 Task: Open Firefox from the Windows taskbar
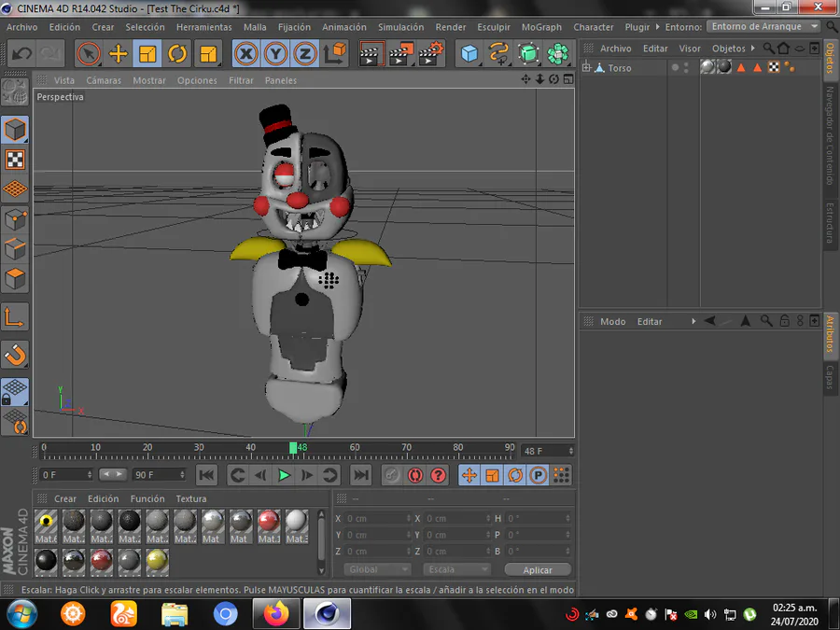pyautogui.click(x=275, y=614)
